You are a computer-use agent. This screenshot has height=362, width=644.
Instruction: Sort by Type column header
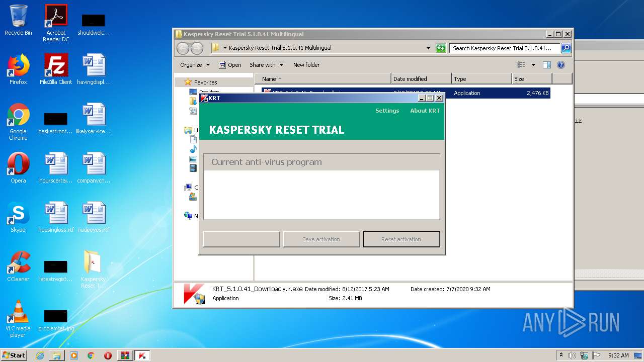[x=481, y=79]
